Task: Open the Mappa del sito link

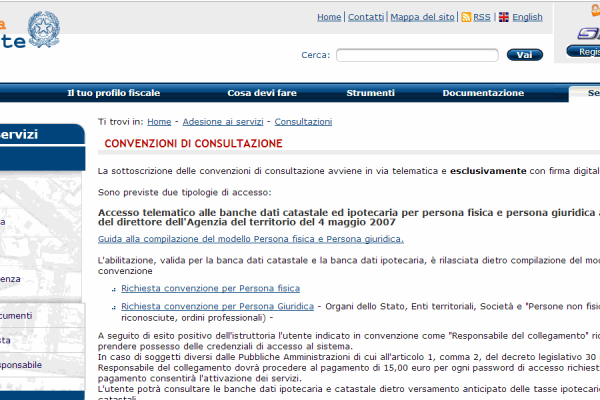Action: (422, 17)
